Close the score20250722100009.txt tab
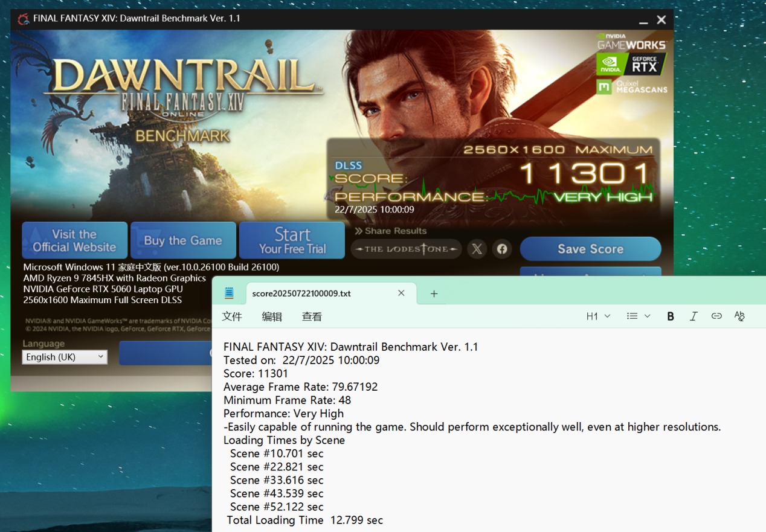The width and height of the screenshot is (766, 532). pyautogui.click(x=401, y=293)
